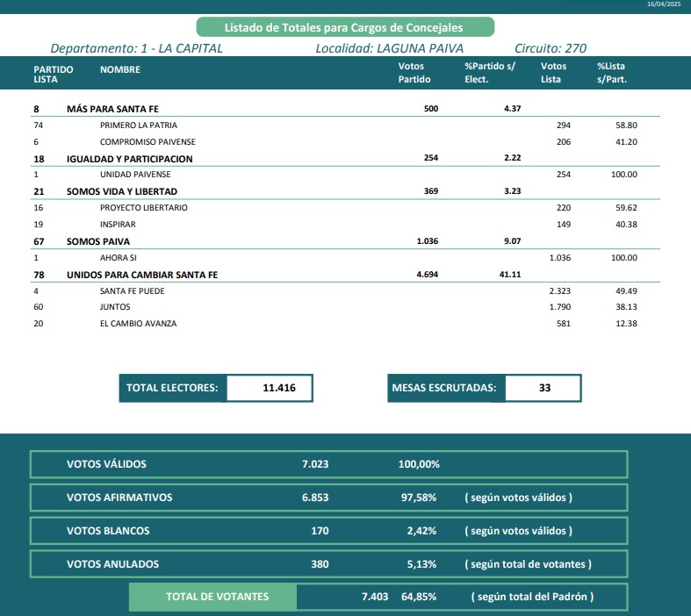Screen dimensions: 691x616
Task: Select the 'PRIMERO LA PATRIA' list row
Action: (x=345, y=125)
